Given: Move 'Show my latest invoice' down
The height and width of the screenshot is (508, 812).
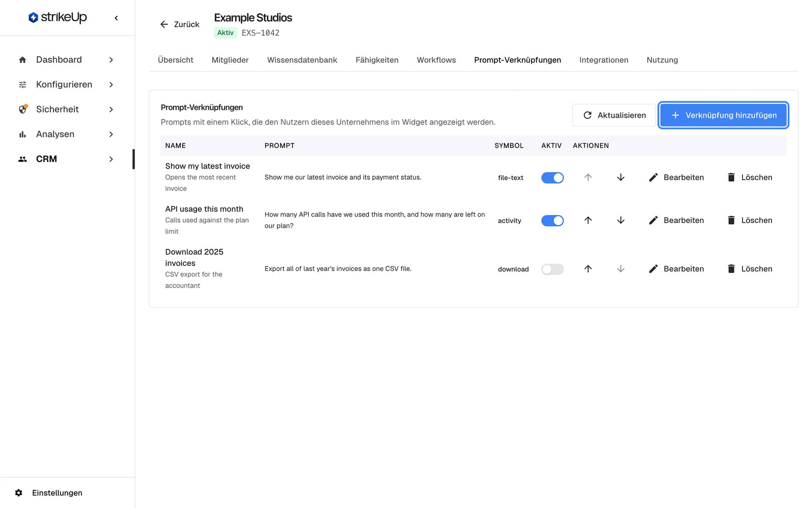Looking at the screenshot, I should point(621,177).
